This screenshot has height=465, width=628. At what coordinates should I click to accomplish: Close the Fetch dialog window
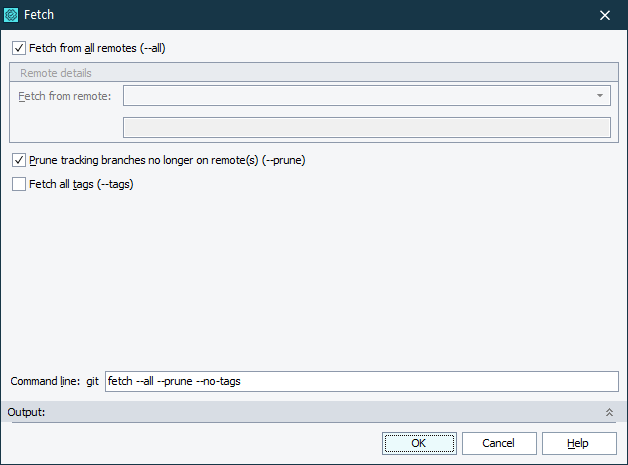pos(604,15)
